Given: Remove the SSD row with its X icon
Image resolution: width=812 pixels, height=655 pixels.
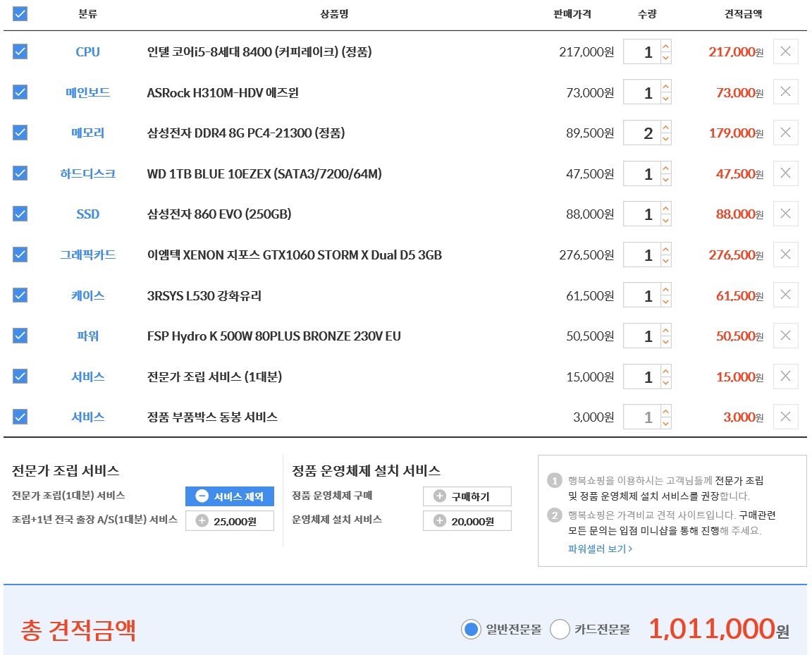Looking at the screenshot, I should tap(785, 214).
